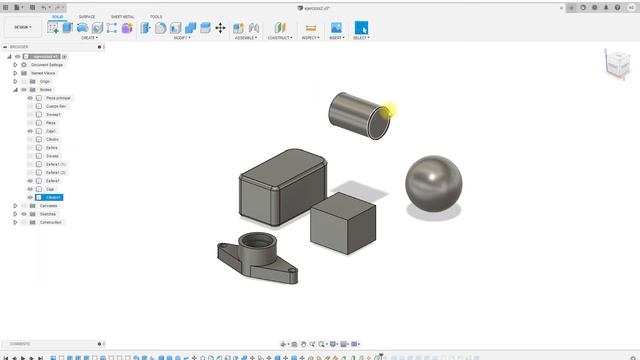Click timeline go-to-end button
This screenshot has height=360, width=640.
(40, 358)
